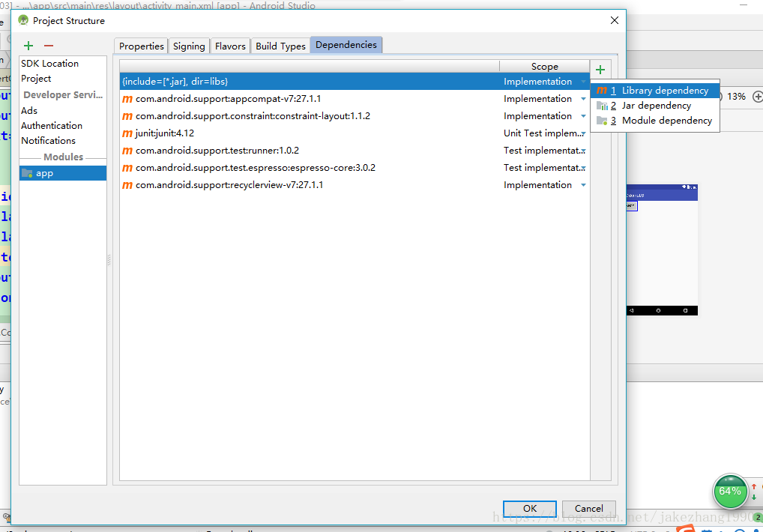Switch to the Properties tab

point(141,46)
